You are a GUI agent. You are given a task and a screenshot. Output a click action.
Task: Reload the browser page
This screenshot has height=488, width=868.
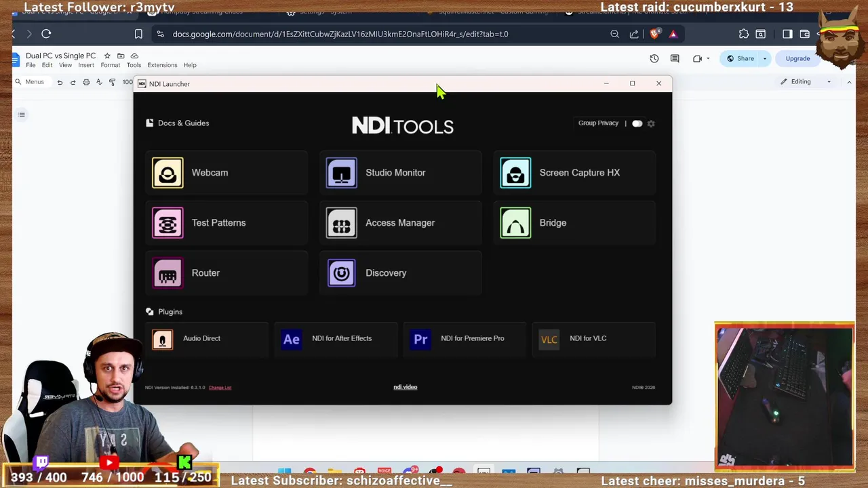point(46,34)
